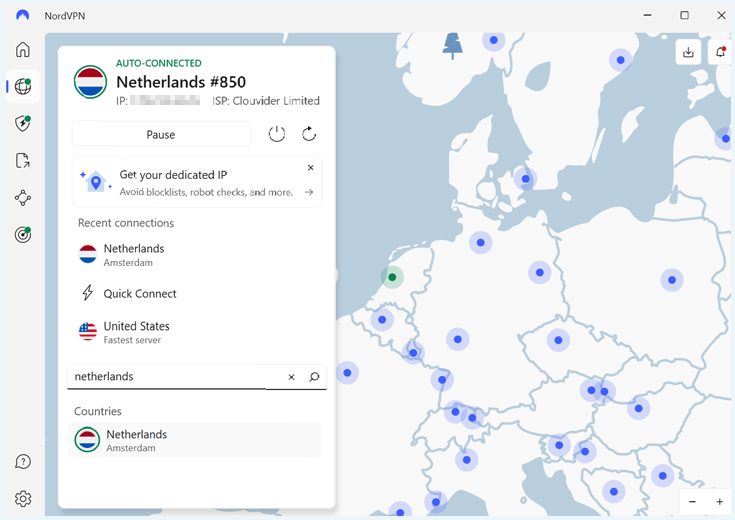Image resolution: width=735 pixels, height=520 pixels.
Task: Click the Frankfurt server map pin
Action: click(x=458, y=339)
